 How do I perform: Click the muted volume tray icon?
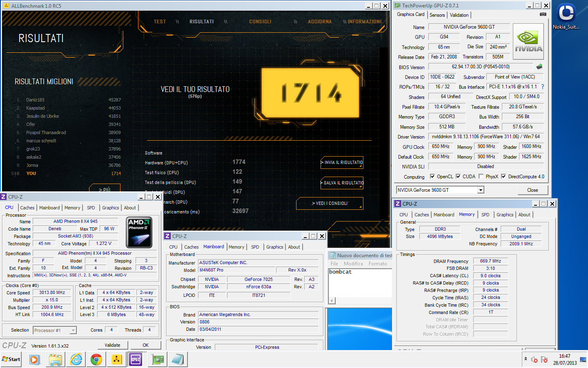click(535, 360)
